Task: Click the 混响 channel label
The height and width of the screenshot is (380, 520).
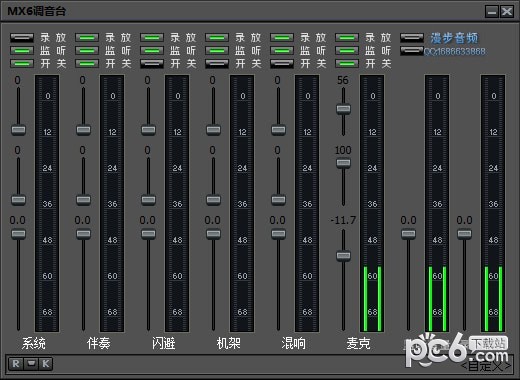Action: 294,343
